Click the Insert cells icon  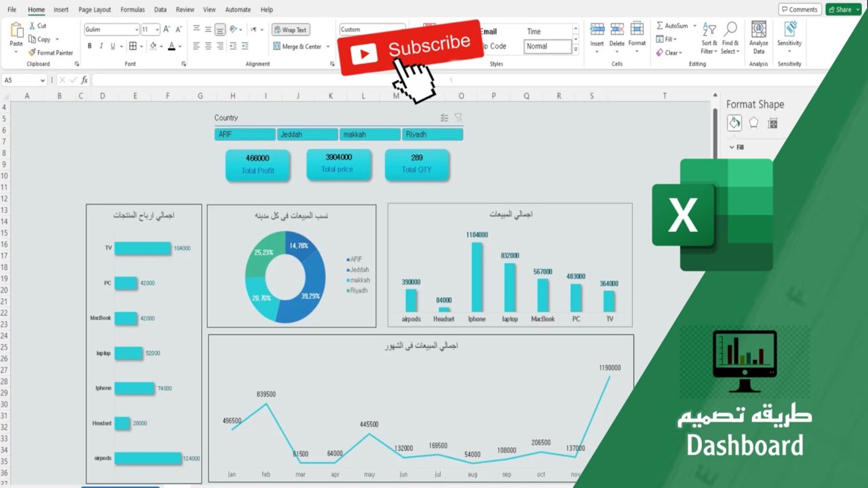click(597, 38)
